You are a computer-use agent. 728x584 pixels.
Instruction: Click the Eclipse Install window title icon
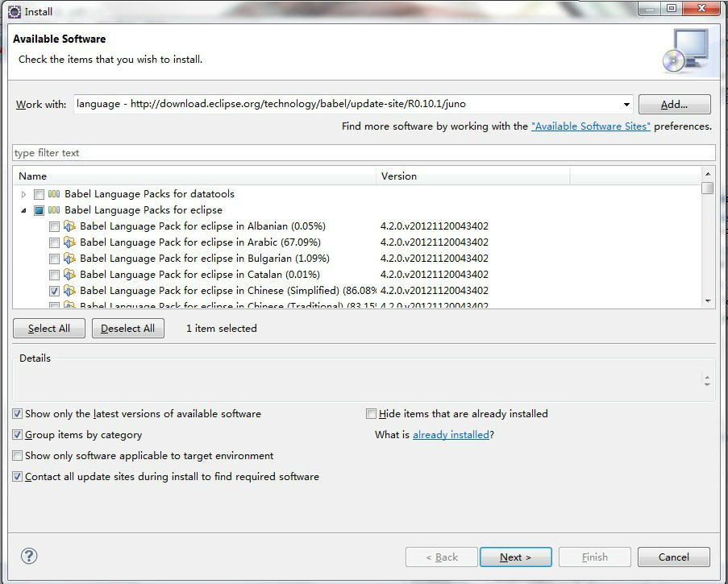pos(15,11)
